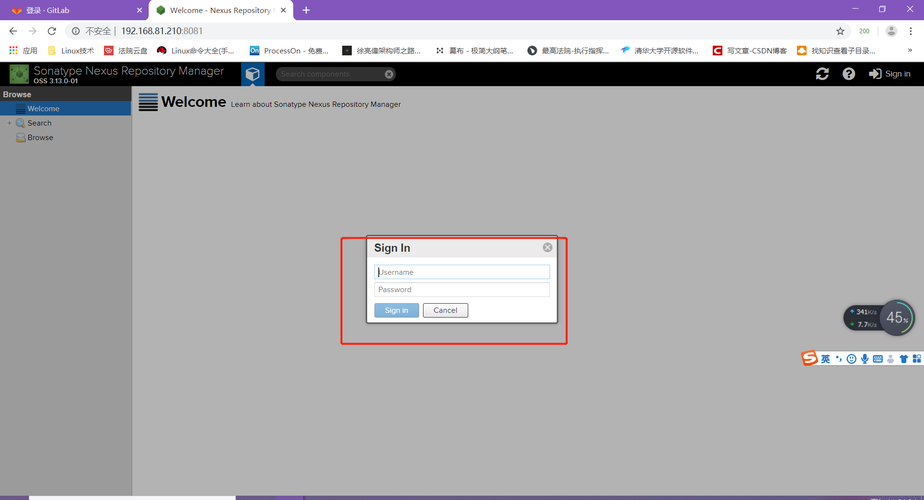Close the Sign In dialog with X

(x=547, y=248)
